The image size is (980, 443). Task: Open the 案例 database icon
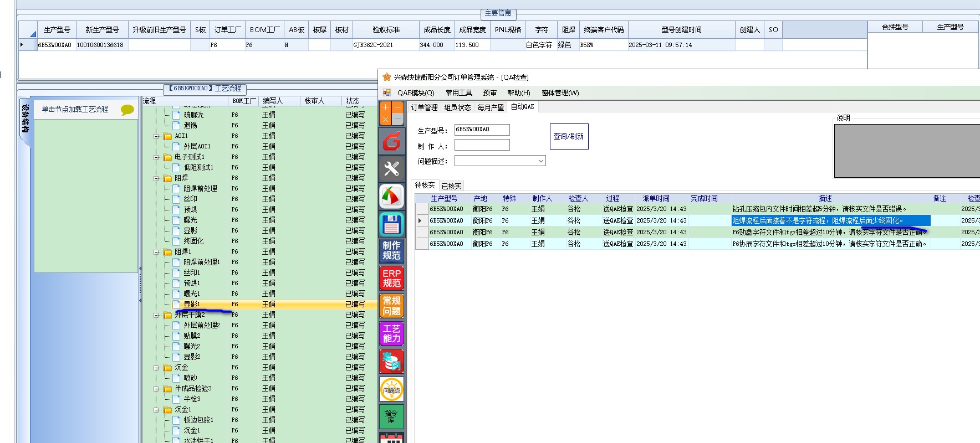(391, 361)
